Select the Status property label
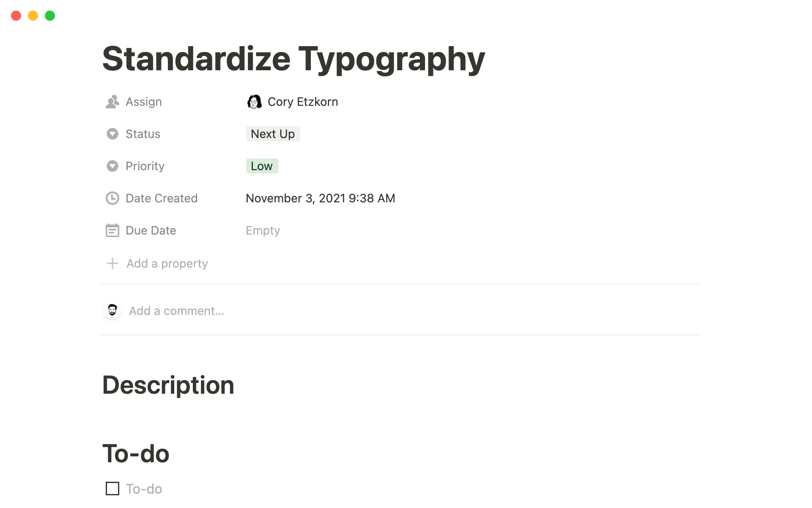The width and height of the screenshot is (812, 508). [143, 134]
